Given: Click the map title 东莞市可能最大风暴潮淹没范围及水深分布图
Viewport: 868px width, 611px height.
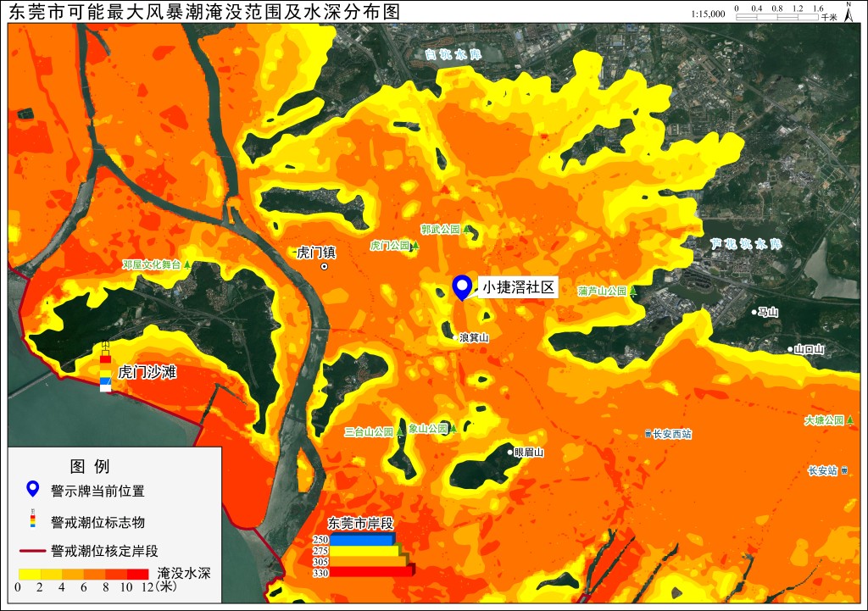Looking at the screenshot, I should pos(203,12).
